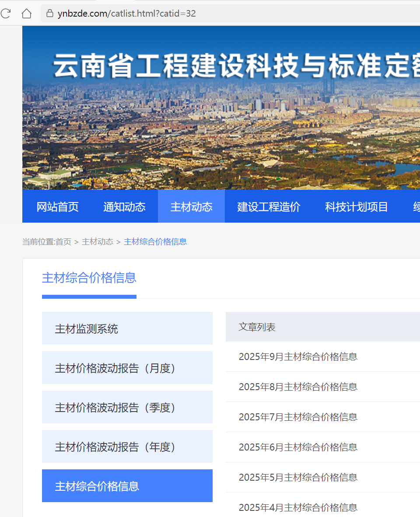
Task: Focus the address bar showing ynbzde.com
Action: pyautogui.click(x=231, y=14)
